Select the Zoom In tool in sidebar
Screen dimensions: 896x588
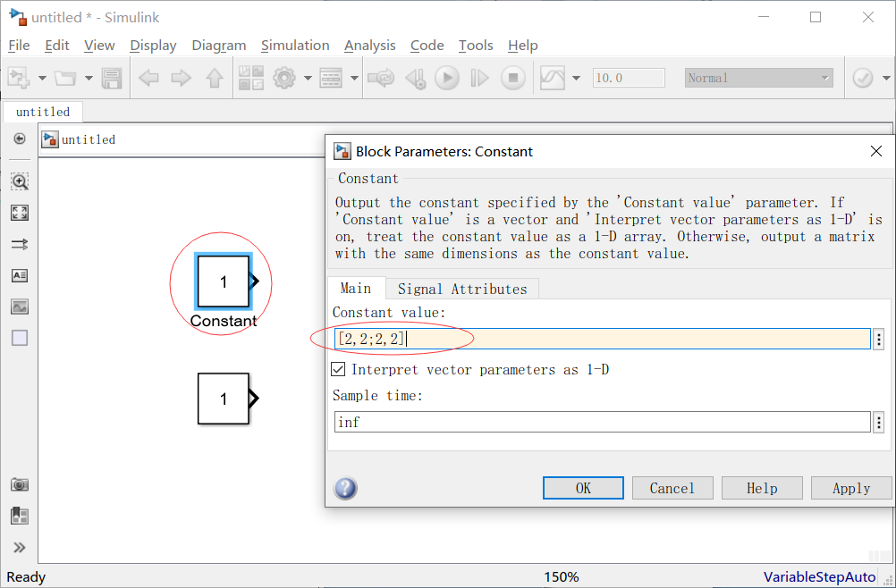[20, 181]
